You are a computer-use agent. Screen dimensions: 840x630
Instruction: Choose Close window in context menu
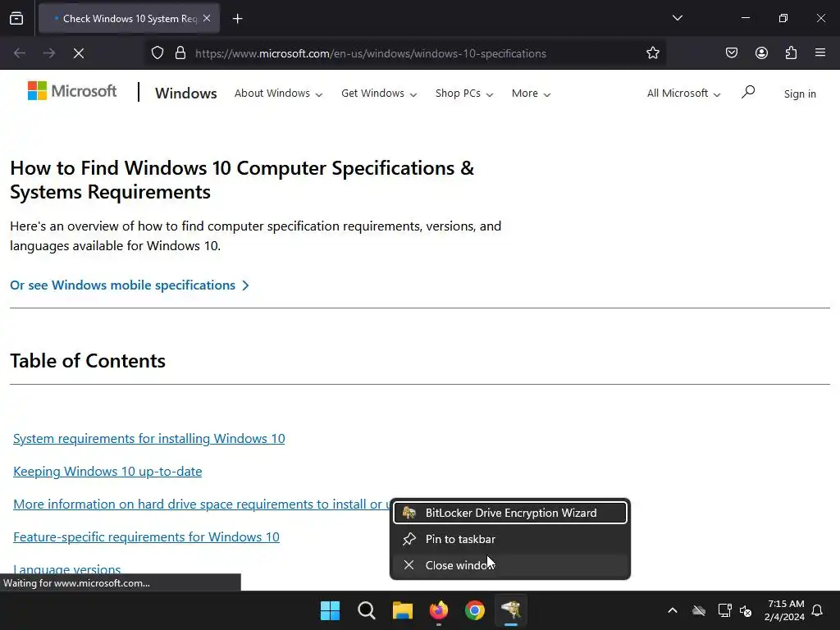[x=510, y=565]
